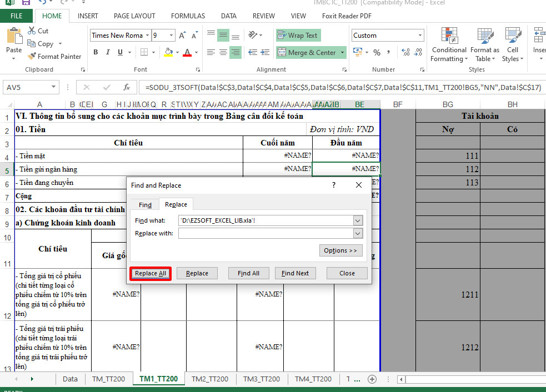Click the Close button in Find and Replace

click(x=347, y=273)
